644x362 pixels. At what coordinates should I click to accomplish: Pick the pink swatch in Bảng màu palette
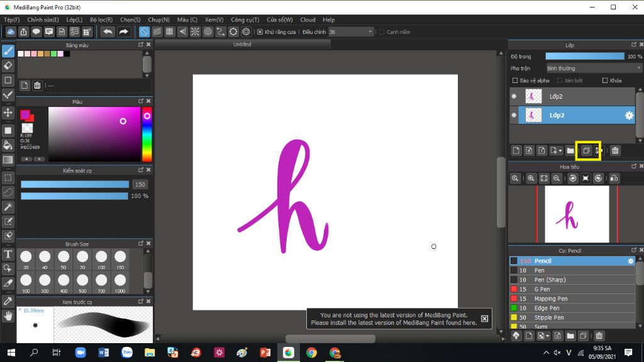33,53
